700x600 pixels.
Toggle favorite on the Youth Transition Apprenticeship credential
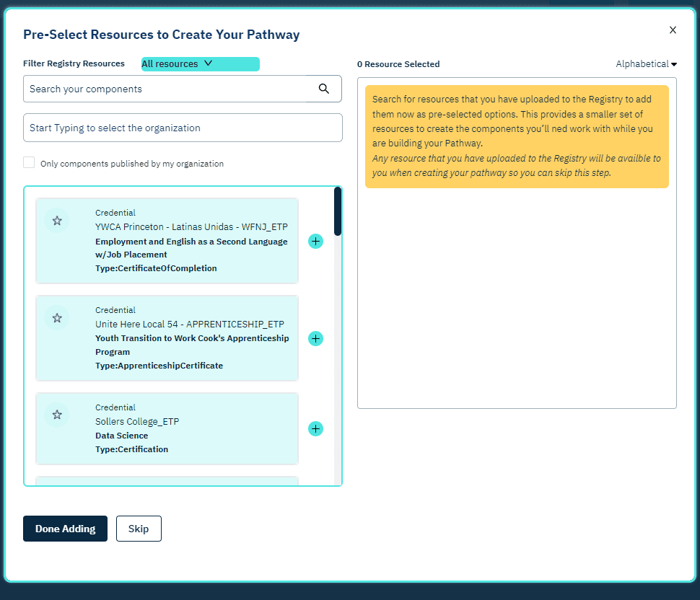[57, 317]
